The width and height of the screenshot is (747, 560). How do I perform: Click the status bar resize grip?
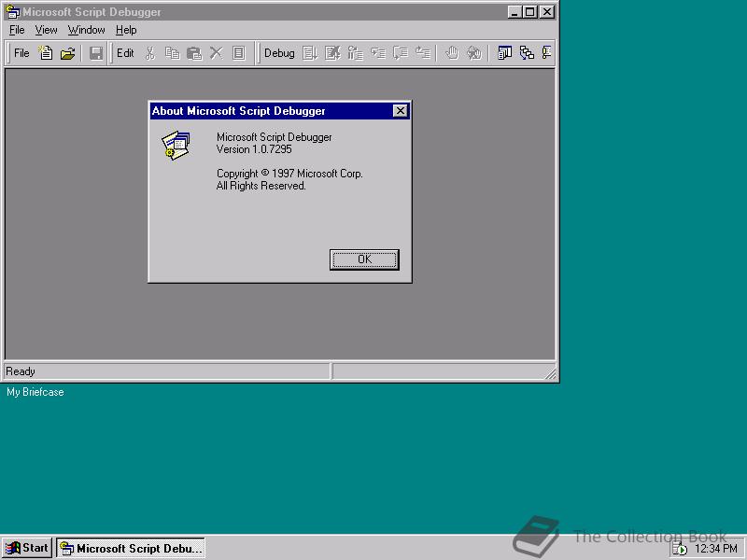click(550, 373)
